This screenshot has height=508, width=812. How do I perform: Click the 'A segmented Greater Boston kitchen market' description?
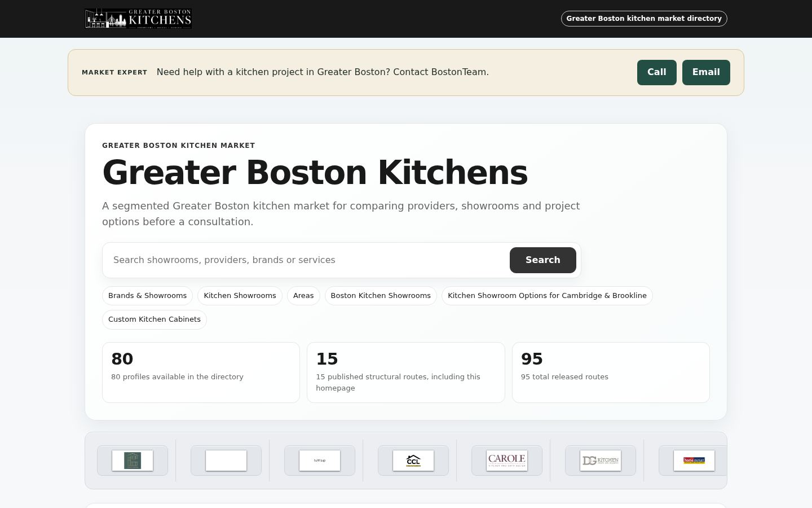(x=341, y=214)
